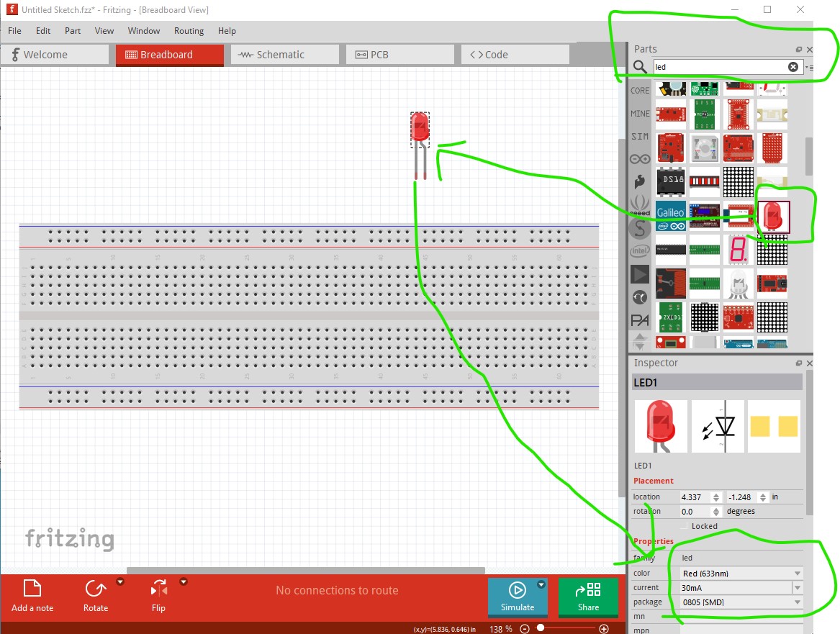The height and width of the screenshot is (634, 840).
Task: Open the Routing menu
Action: [x=189, y=30]
